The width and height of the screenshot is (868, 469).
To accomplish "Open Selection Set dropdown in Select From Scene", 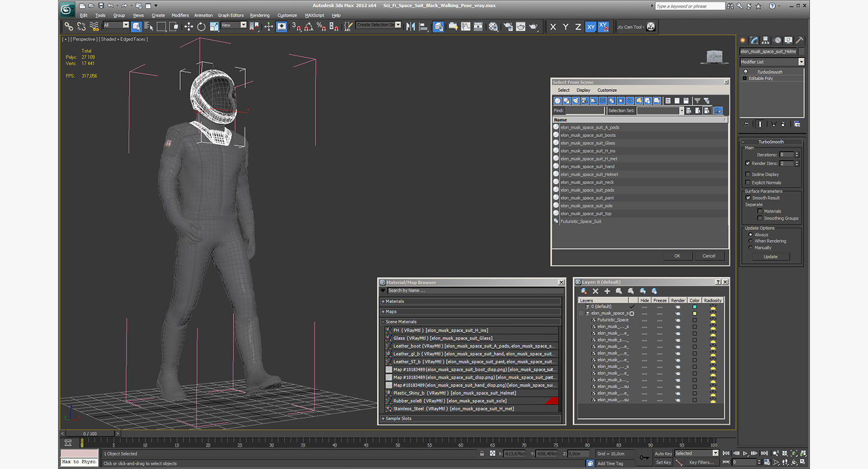I will tap(660, 110).
